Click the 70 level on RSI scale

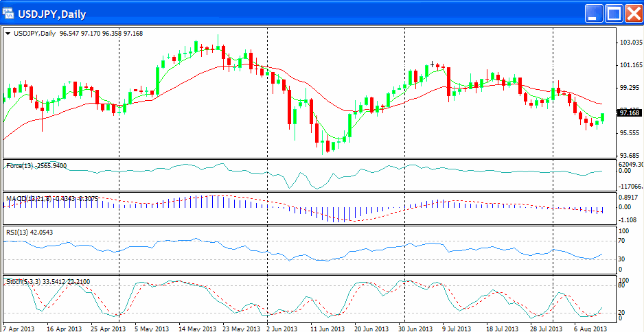(x=621, y=241)
